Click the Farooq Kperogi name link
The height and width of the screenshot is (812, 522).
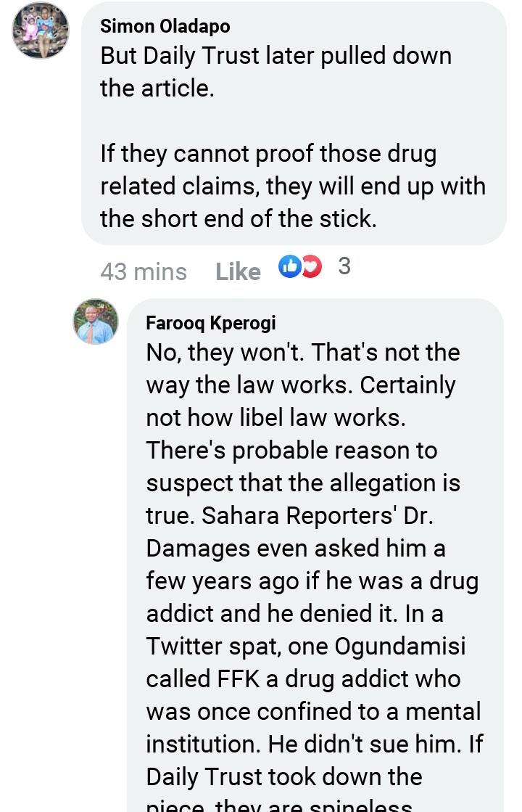pyautogui.click(x=211, y=323)
